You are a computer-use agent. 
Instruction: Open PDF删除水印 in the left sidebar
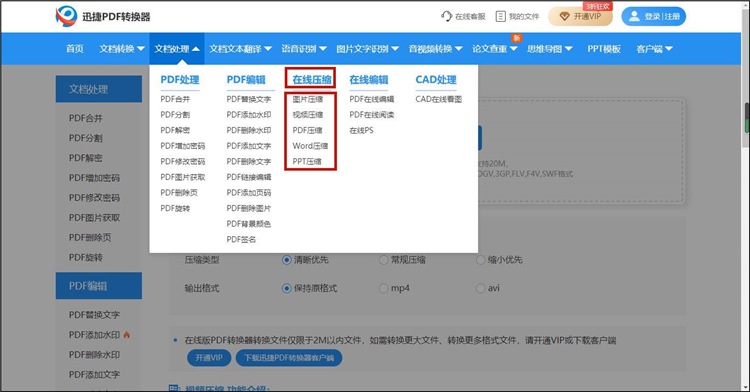tap(94, 355)
